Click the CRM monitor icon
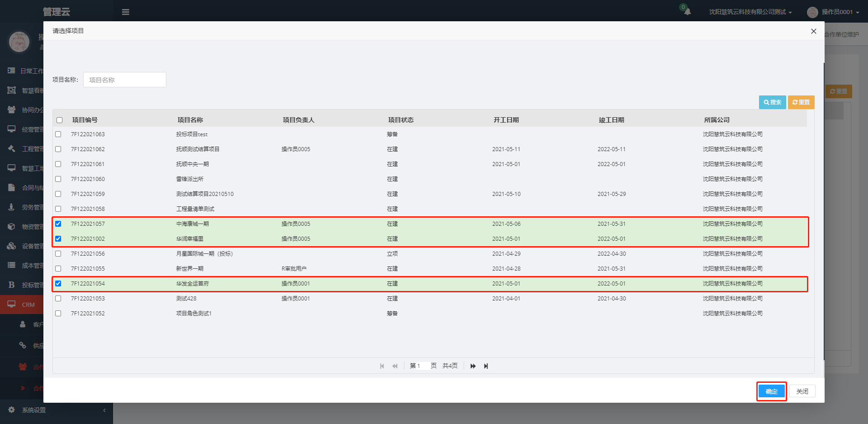868x424 pixels. (x=11, y=304)
